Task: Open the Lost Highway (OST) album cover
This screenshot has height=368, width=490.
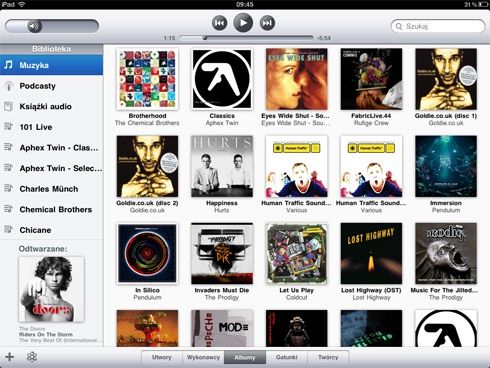Action: [371, 253]
